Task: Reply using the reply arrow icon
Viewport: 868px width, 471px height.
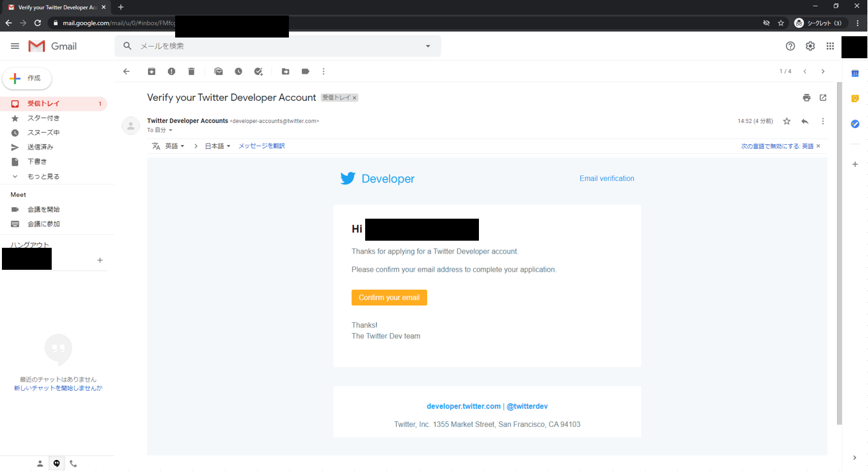Action: (805, 121)
